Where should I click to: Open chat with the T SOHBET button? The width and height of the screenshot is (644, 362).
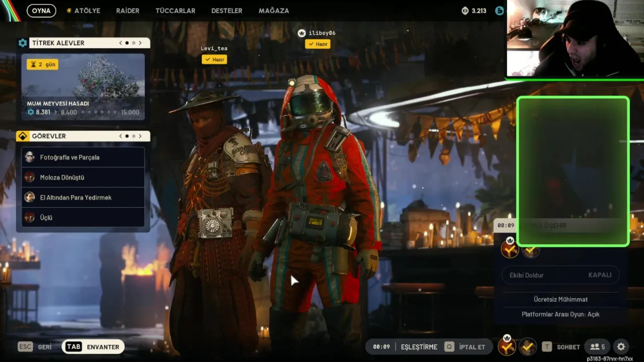point(561,347)
